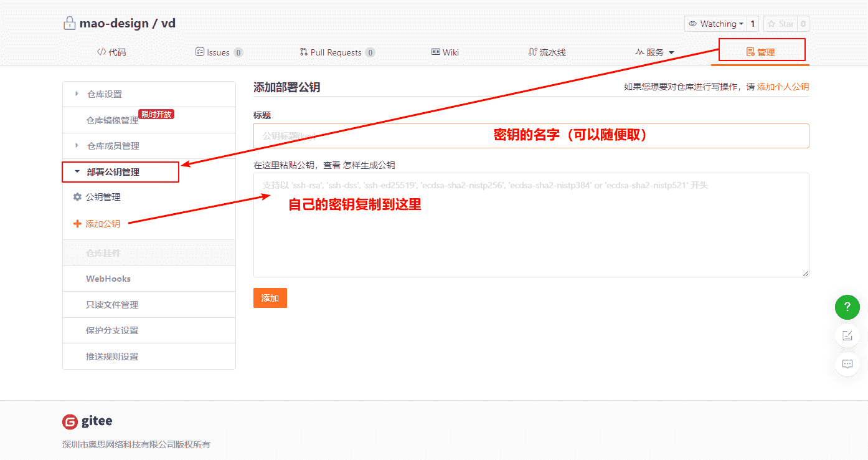Go to the Wiki tab
The width and height of the screenshot is (868, 460).
point(445,52)
